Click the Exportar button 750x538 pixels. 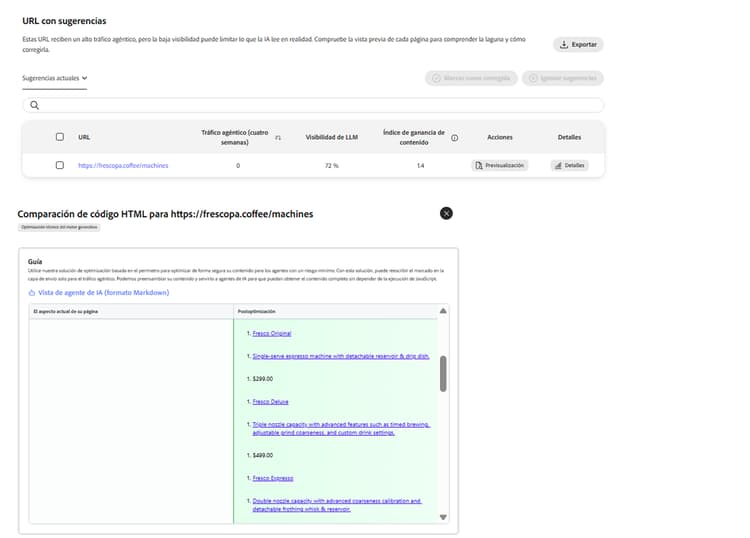pyautogui.click(x=578, y=44)
